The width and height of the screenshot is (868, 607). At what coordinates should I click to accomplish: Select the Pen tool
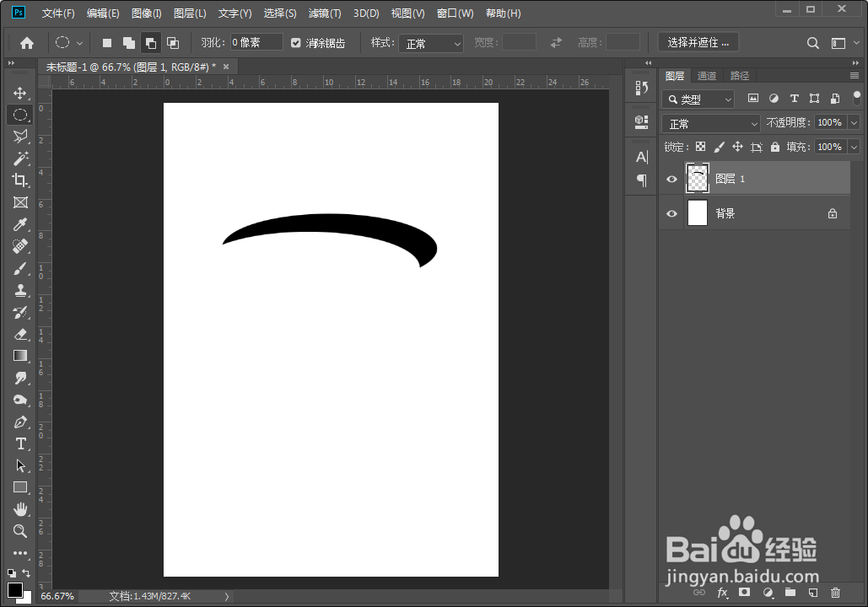20,422
